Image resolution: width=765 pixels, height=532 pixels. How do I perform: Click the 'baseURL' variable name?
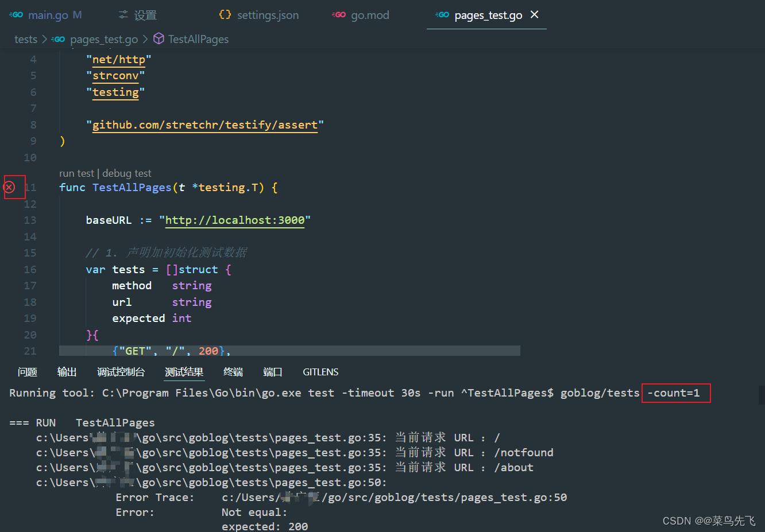109,220
